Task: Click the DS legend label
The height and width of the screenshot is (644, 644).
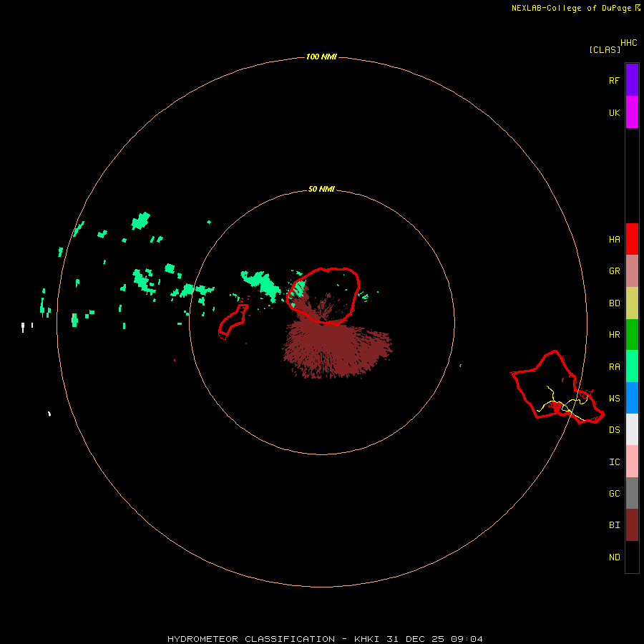Action: [615, 429]
